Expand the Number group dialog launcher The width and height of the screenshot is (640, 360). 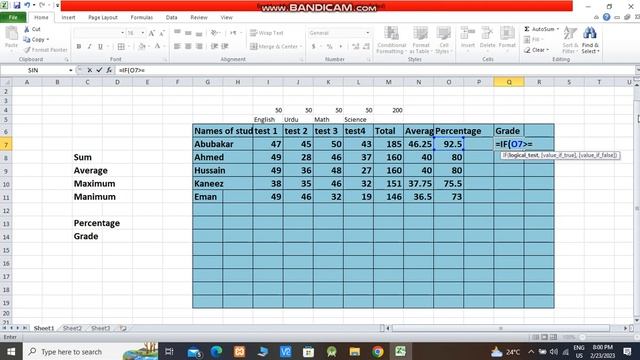tap(369, 60)
